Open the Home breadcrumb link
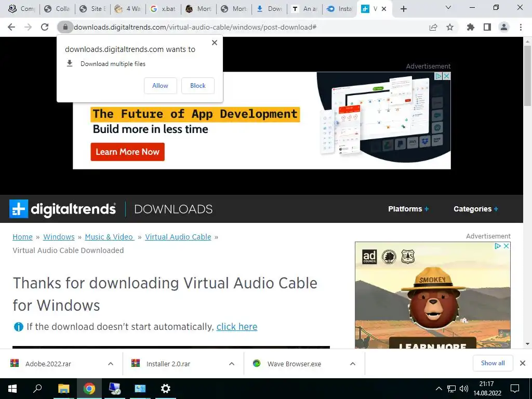The height and width of the screenshot is (399, 532). (22, 237)
